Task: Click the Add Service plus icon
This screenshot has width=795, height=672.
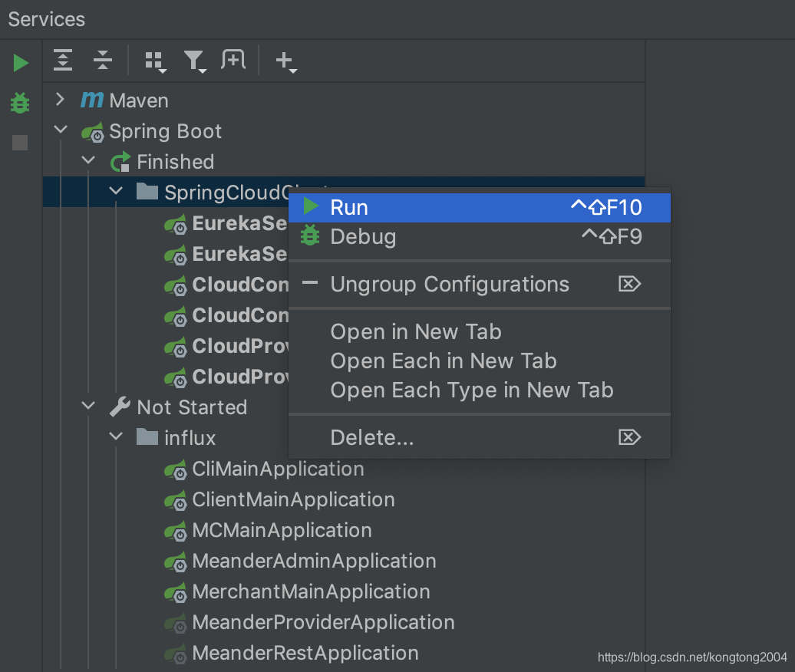Action: click(285, 61)
